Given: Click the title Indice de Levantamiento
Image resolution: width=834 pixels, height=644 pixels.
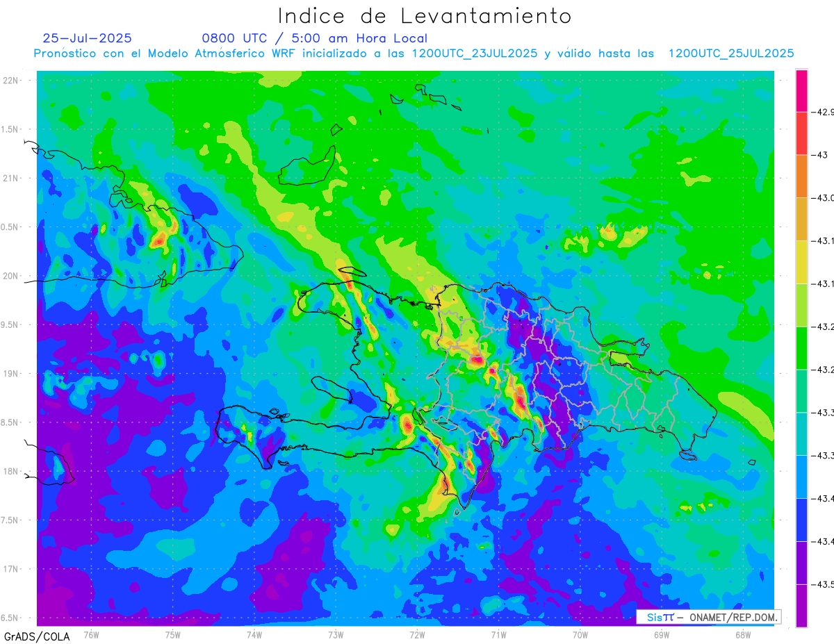Looking at the screenshot, I should [424, 16].
